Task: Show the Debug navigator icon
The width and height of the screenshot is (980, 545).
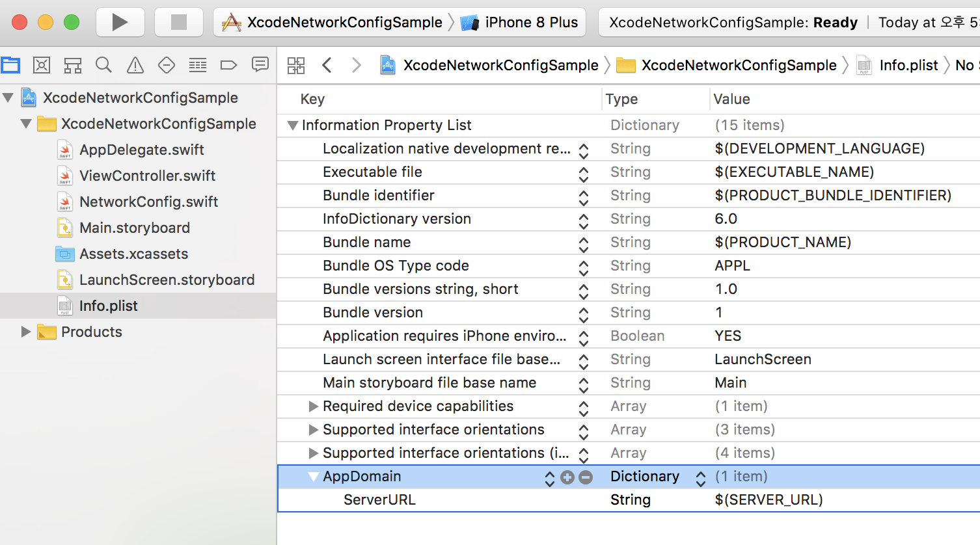Action: click(x=198, y=65)
